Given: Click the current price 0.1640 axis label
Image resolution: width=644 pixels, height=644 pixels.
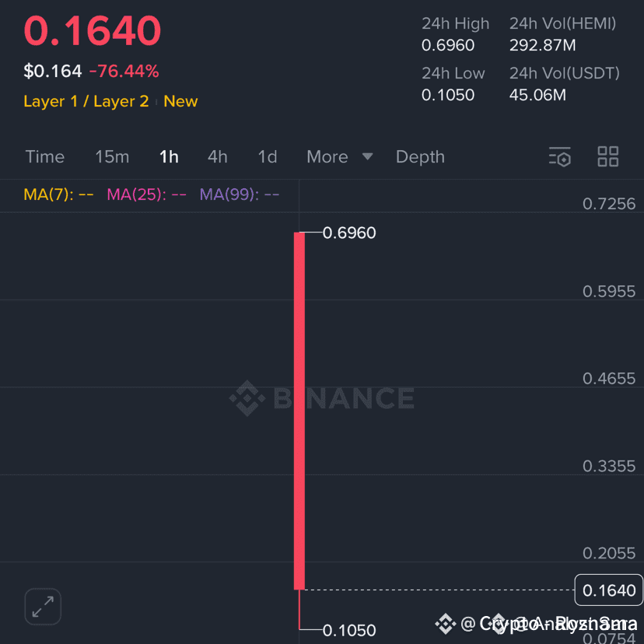Looking at the screenshot, I should (609, 590).
